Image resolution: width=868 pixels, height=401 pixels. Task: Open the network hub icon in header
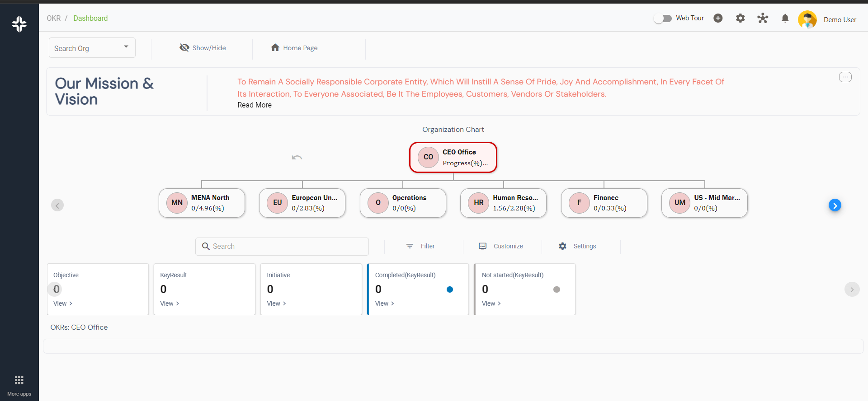point(763,18)
